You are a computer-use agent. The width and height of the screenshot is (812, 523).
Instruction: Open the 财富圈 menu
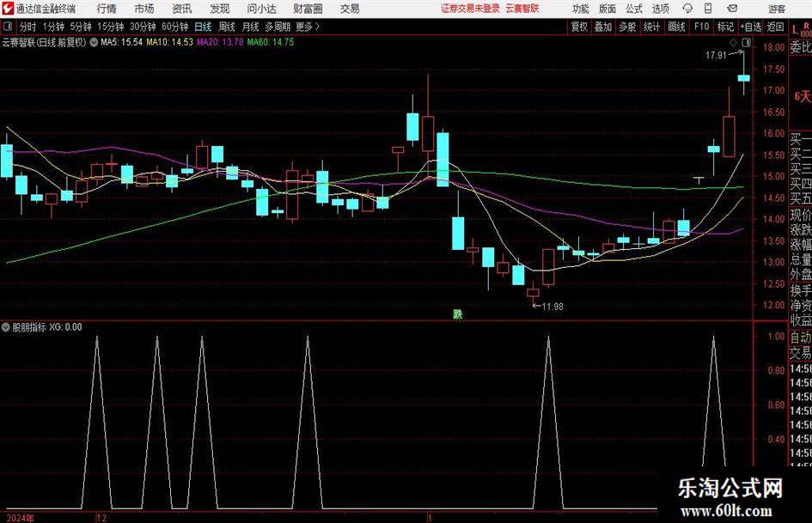(308, 9)
